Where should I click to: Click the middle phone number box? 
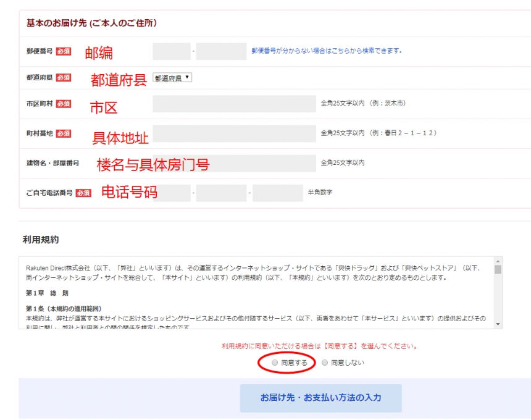click(221, 193)
